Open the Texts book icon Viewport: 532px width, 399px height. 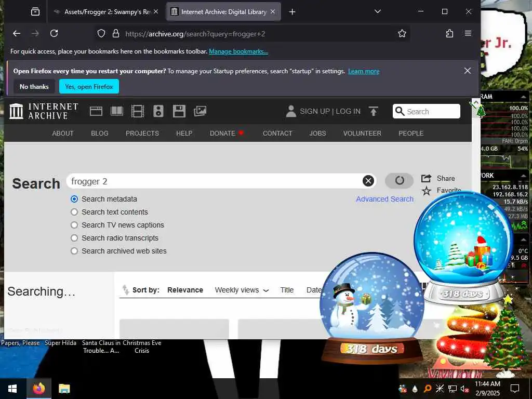coord(117,111)
